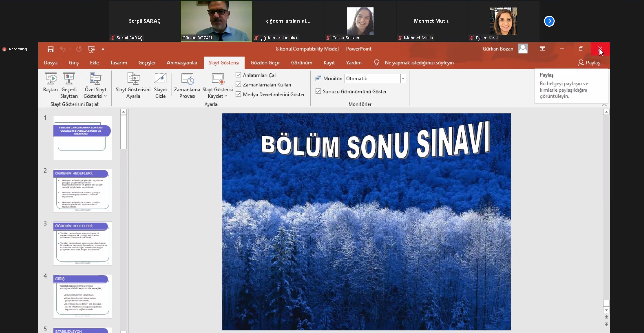Image resolution: width=644 pixels, height=333 pixels.
Task: Select Cansu Suskun participant tile
Action: (360, 21)
